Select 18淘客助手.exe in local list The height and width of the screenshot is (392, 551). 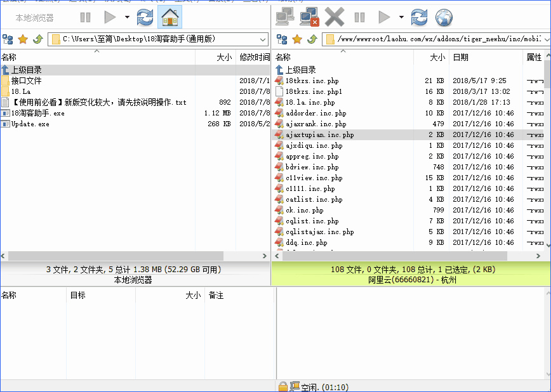coord(37,113)
